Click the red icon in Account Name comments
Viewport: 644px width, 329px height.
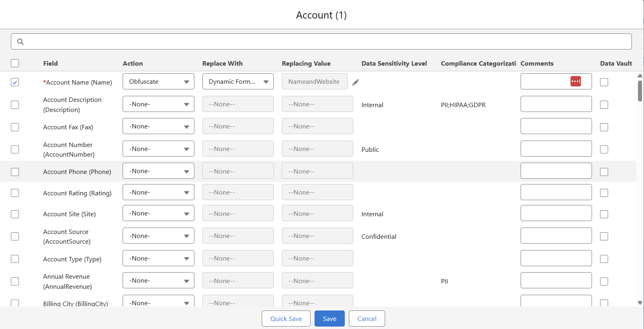coord(575,81)
